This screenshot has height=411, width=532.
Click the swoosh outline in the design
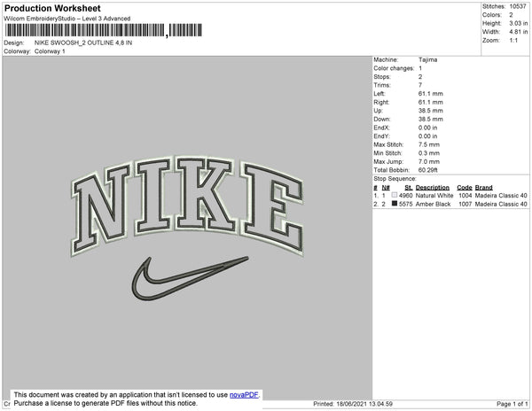point(190,278)
